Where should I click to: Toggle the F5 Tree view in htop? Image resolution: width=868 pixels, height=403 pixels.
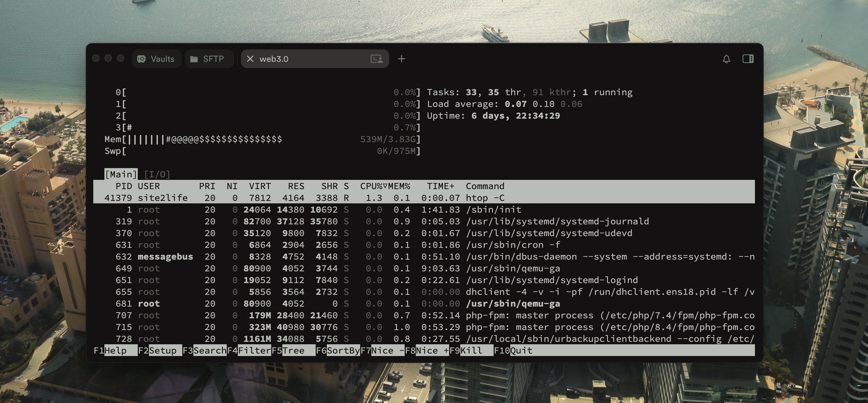293,350
